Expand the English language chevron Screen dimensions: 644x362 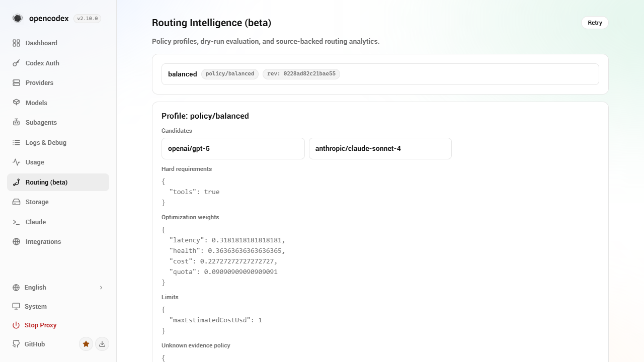[101, 288]
